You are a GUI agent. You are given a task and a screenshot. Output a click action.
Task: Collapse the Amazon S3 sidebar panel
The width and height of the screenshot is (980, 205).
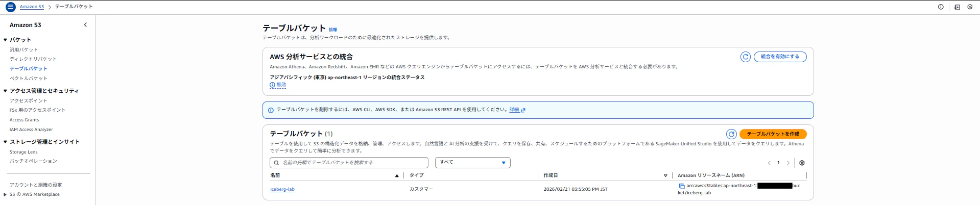[85, 24]
